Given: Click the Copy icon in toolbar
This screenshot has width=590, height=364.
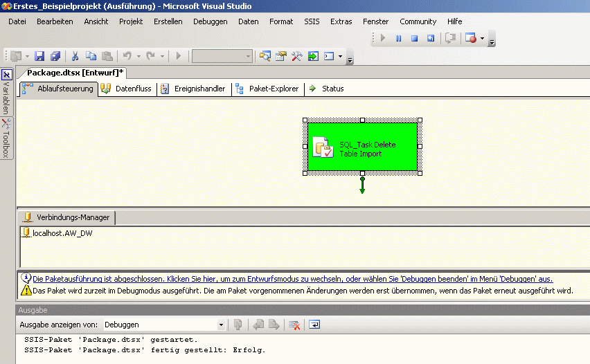Looking at the screenshot, I should click(91, 57).
